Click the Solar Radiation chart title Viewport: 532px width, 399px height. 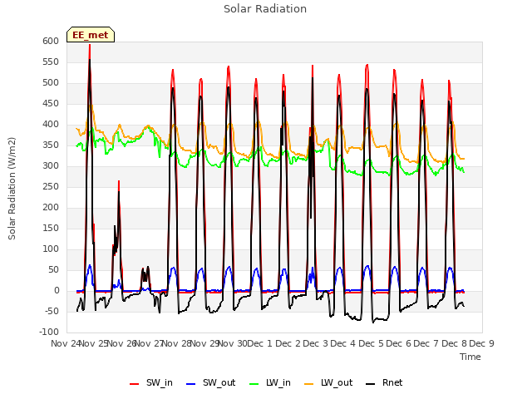265,9
